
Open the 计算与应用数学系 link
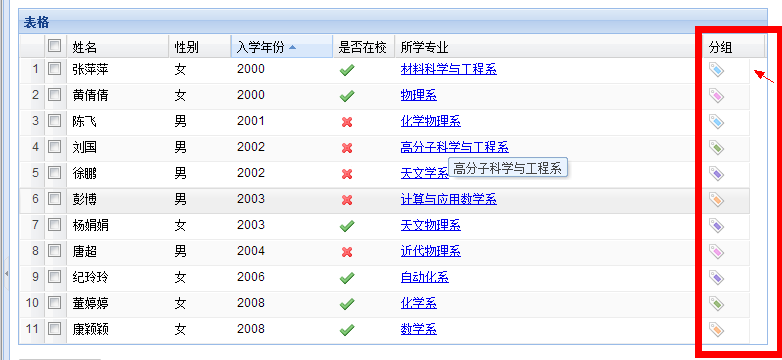point(449,199)
